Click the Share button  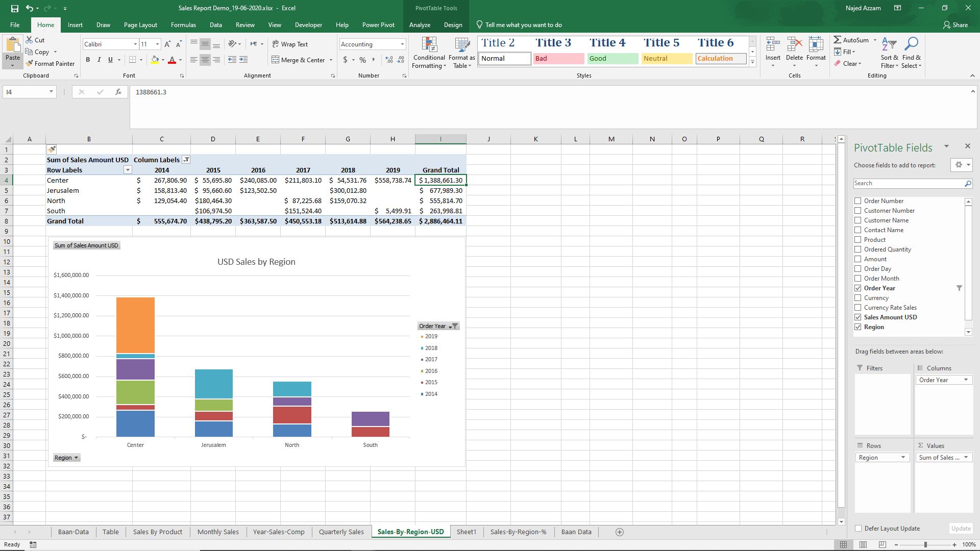[x=955, y=24]
